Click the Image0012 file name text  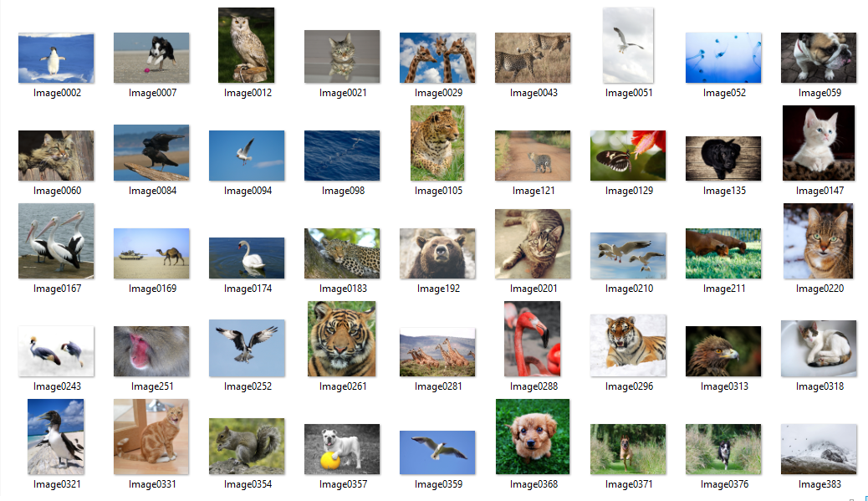(x=248, y=93)
